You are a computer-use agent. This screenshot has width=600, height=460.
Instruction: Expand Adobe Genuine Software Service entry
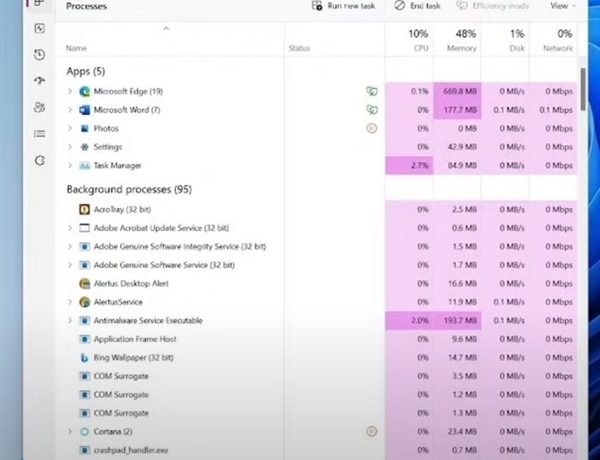pyautogui.click(x=70, y=265)
